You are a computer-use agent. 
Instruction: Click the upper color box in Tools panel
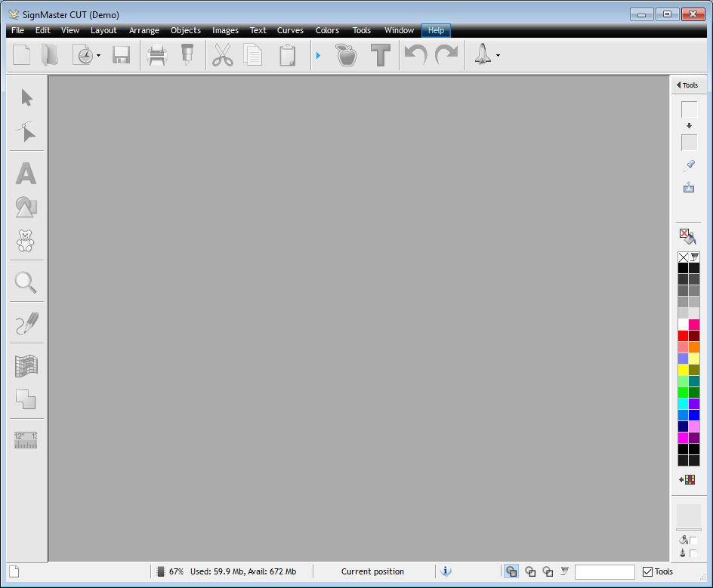point(689,109)
